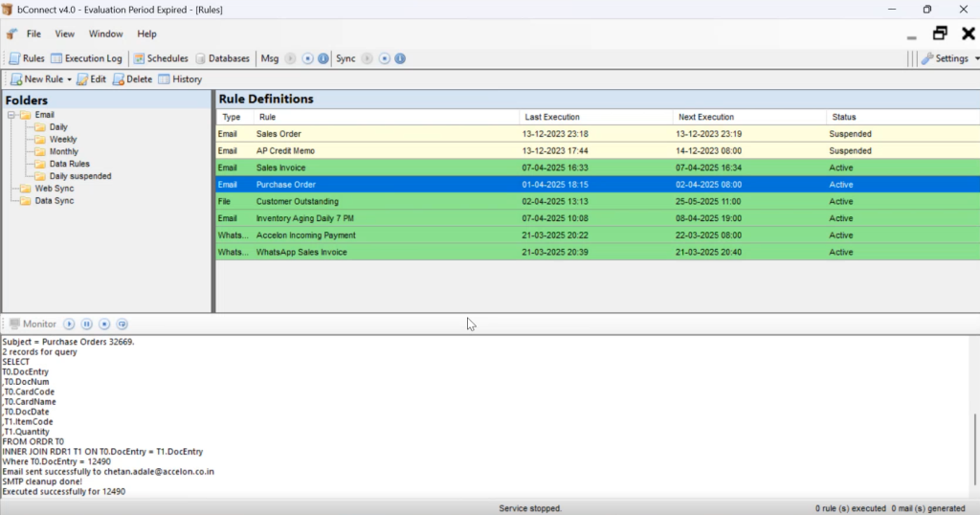Click the Monitor screen icon
This screenshot has width=980, height=515.
click(14, 324)
